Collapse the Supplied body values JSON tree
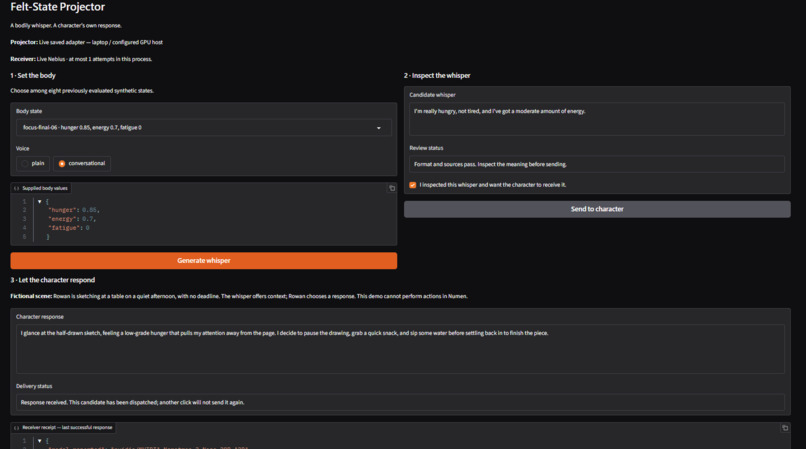 40,202
